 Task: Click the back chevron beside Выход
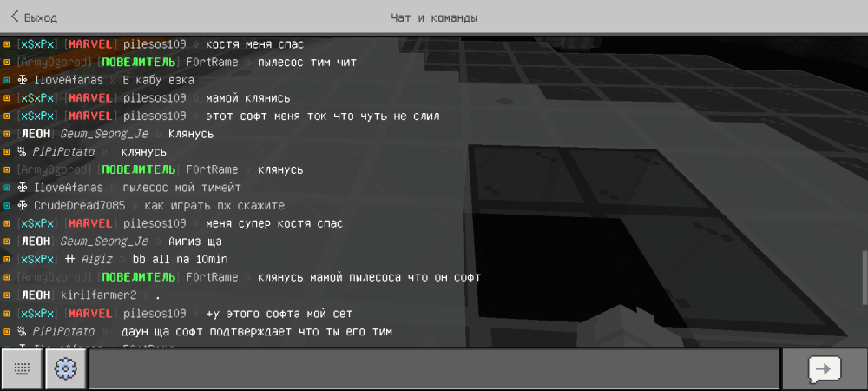point(15,16)
